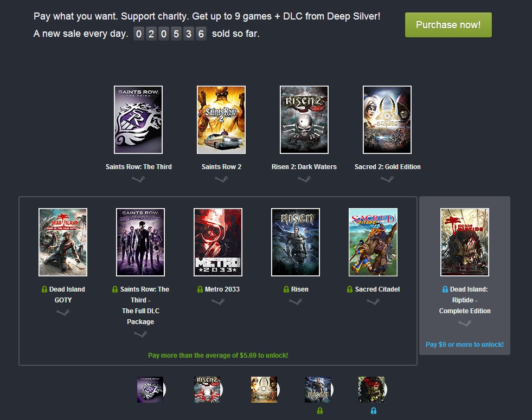Click the green lock beside Sacred Citadel

(350, 289)
